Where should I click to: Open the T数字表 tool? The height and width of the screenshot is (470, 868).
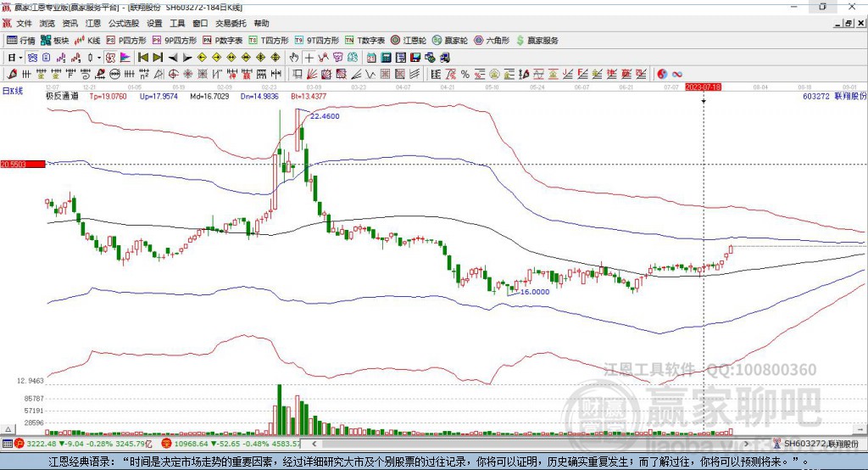click(364, 41)
